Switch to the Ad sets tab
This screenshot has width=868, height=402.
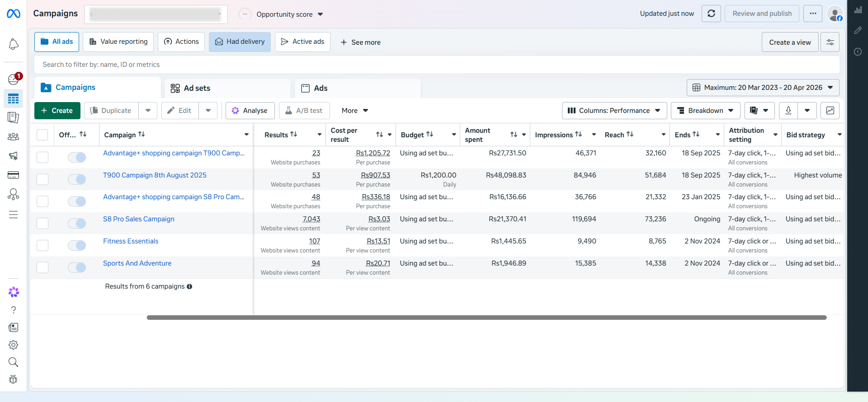click(197, 88)
